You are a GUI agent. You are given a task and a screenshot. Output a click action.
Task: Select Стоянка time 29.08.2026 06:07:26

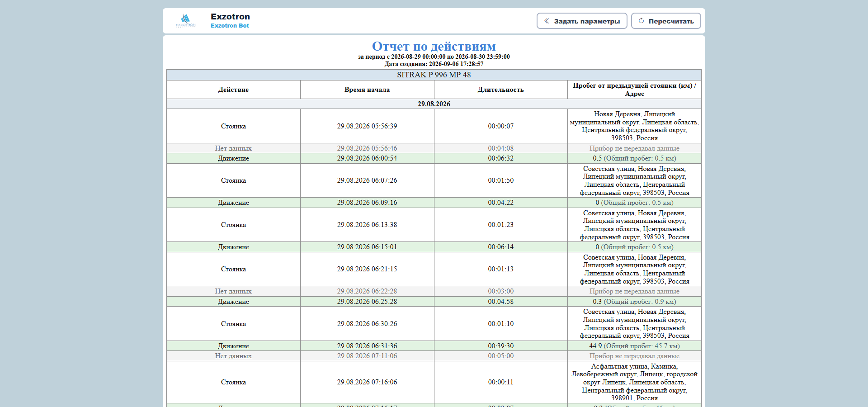pos(367,180)
